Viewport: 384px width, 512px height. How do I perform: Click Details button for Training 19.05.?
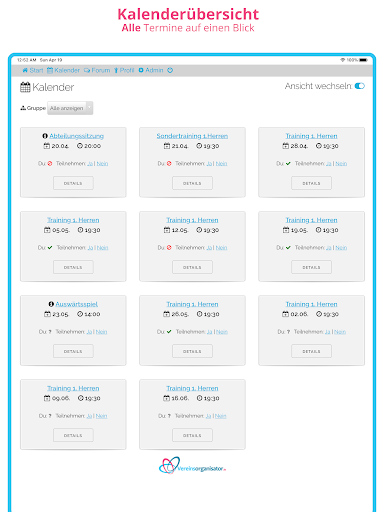point(311,267)
